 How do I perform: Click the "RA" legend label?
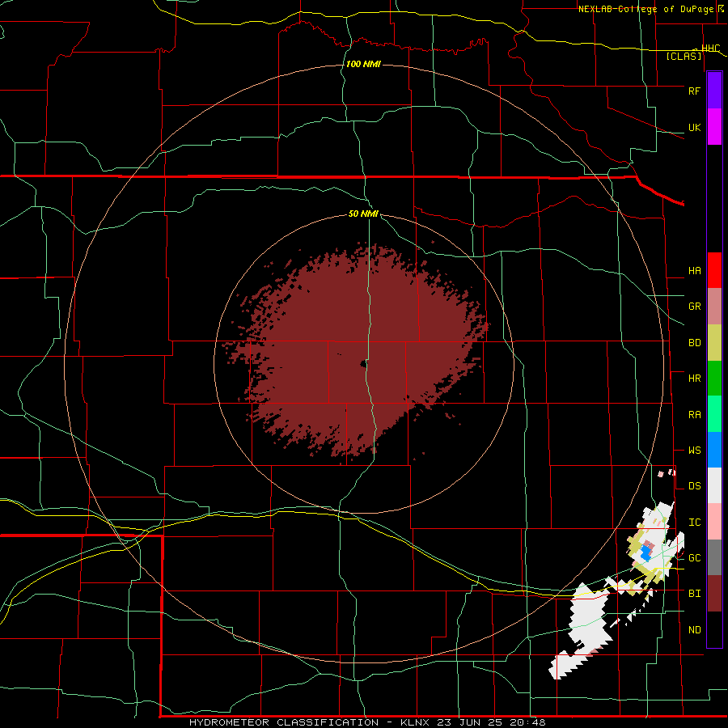[x=694, y=415]
